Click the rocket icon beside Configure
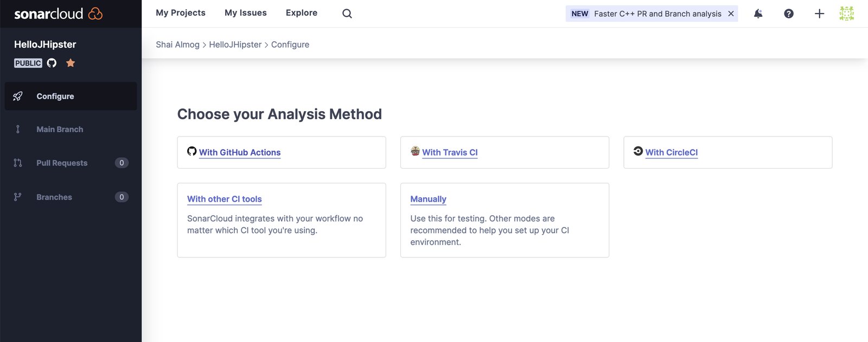Image resolution: width=868 pixels, height=342 pixels. coord(18,96)
